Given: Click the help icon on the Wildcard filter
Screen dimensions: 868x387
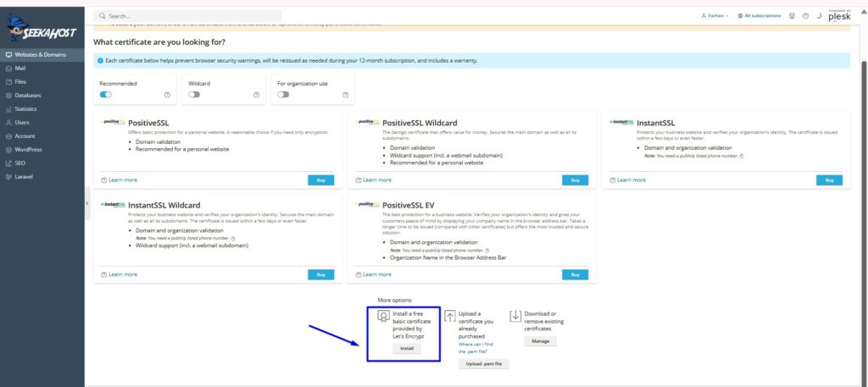Looking at the screenshot, I should click(256, 95).
